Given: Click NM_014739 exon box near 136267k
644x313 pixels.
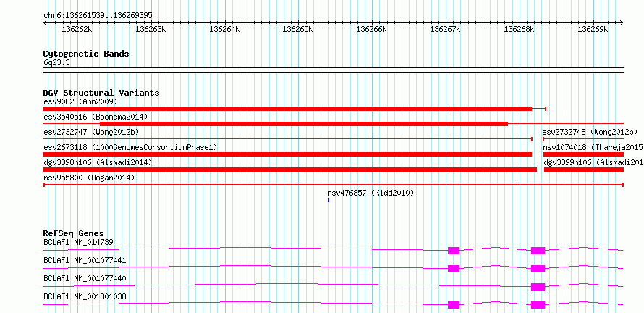Looking at the screenshot, I should coord(454,251).
